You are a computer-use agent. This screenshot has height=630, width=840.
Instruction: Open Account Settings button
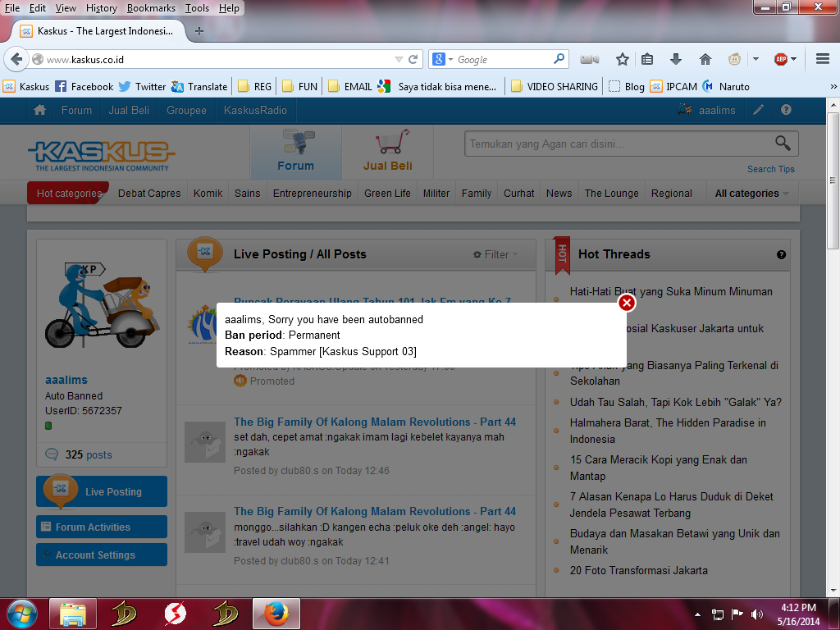click(102, 555)
